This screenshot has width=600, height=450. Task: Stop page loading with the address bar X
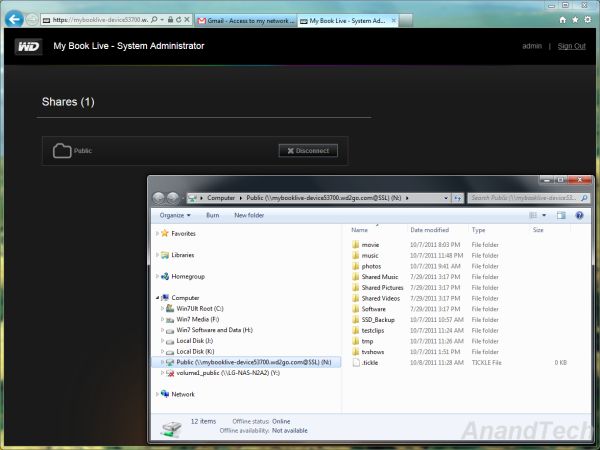(x=187, y=20)
